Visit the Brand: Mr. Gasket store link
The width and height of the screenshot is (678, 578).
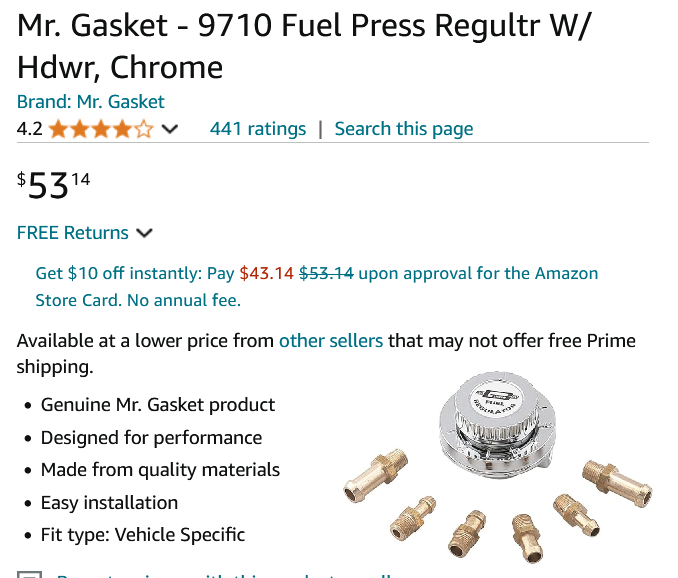[91, 102]
